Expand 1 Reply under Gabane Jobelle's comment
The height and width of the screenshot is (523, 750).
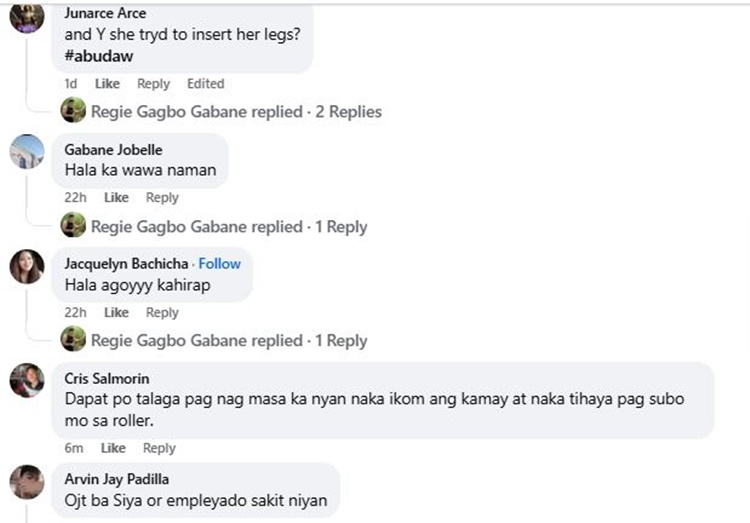(341, 227)
